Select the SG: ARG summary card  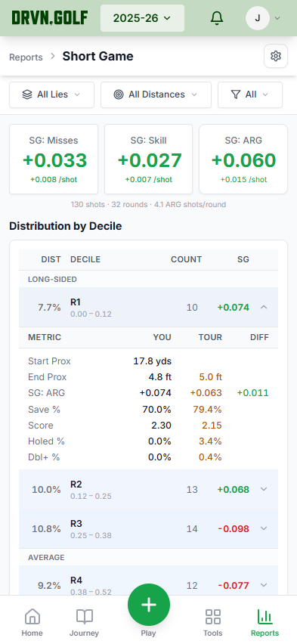tap(243, 159)
